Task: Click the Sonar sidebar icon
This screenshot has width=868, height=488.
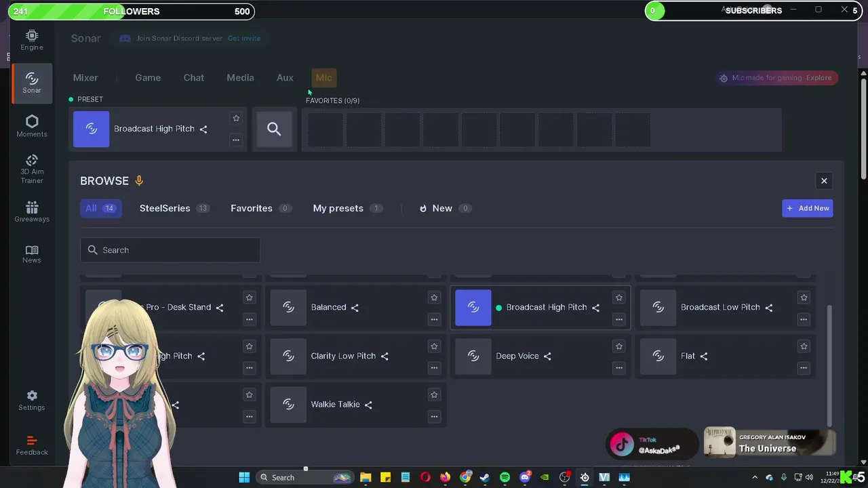Action: (x=32, y=83)
